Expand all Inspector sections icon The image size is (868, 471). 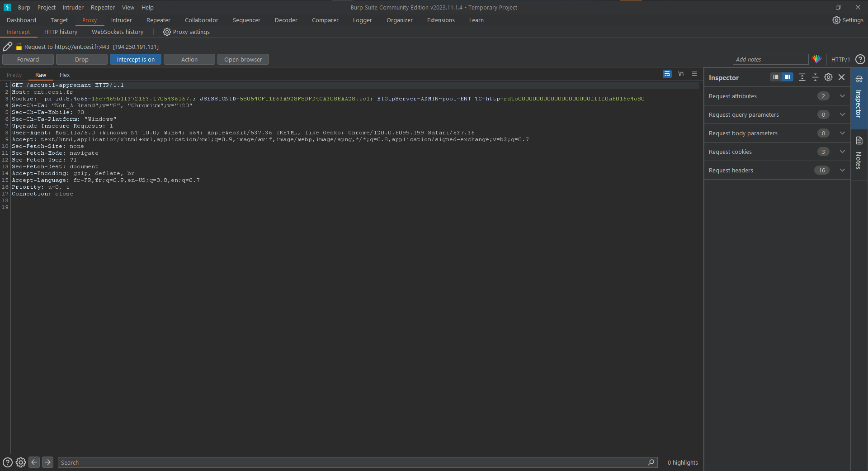coord(802,77)
